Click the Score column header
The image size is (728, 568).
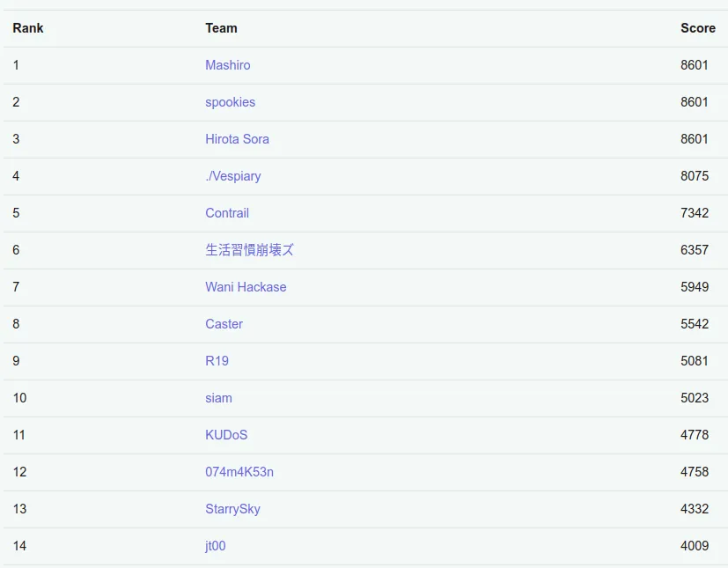(697, 28)
